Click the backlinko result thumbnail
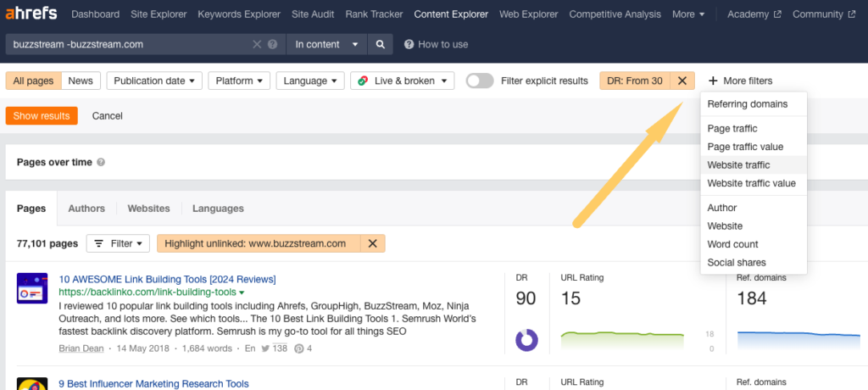868x390 pixels. tap(32, 288)
